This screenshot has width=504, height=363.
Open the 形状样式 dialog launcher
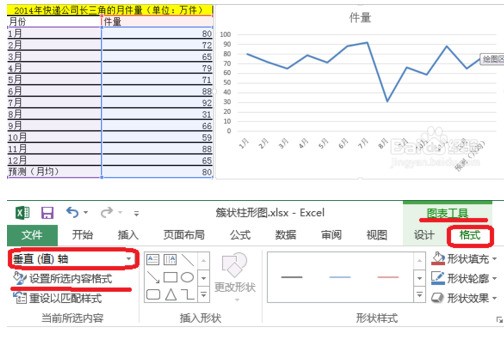(x=499, y=320)
